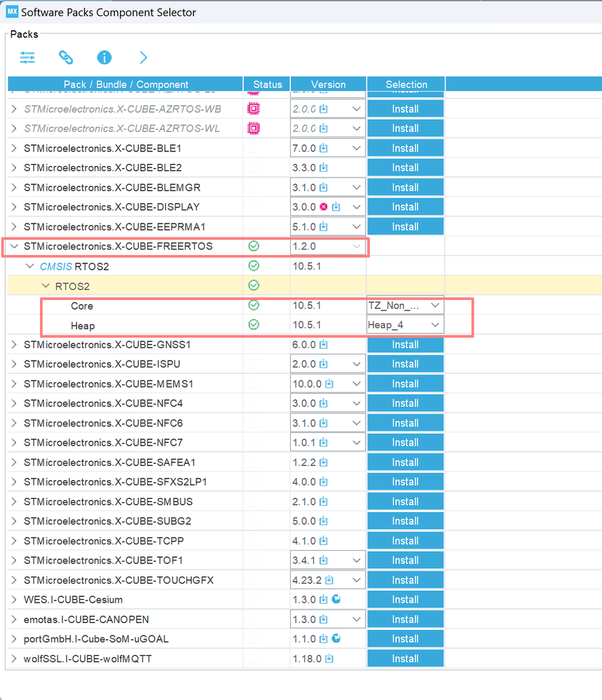
Task: Open the pack filter settings icon
Action: pos(27,57)
